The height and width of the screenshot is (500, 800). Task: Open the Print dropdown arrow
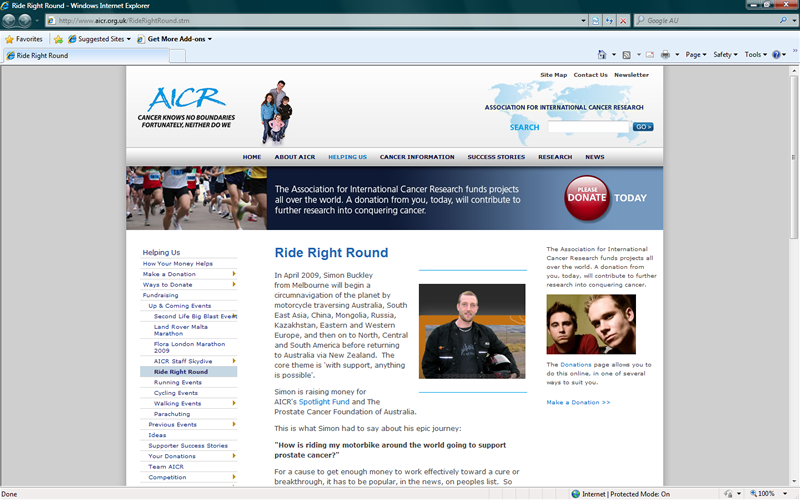pyautogui.click(x=677, y=55)
